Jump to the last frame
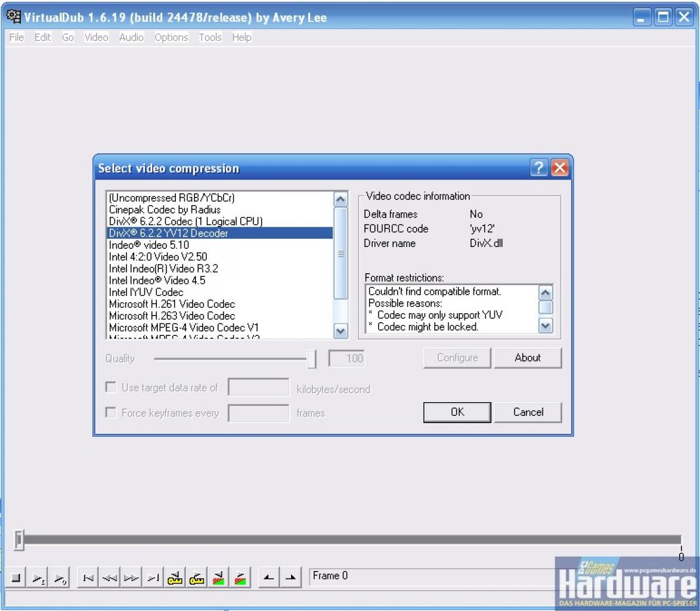 pos(153,578)
